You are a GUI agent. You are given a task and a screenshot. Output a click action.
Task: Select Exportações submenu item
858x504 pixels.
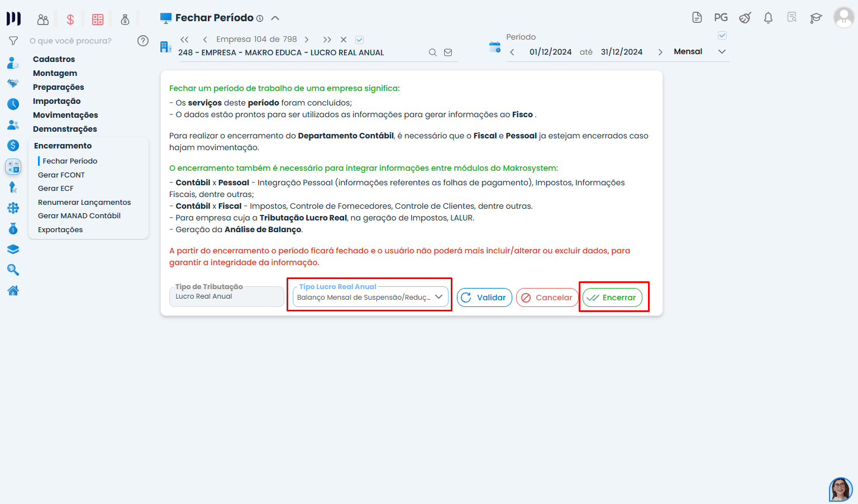click(x=60, y=229)
